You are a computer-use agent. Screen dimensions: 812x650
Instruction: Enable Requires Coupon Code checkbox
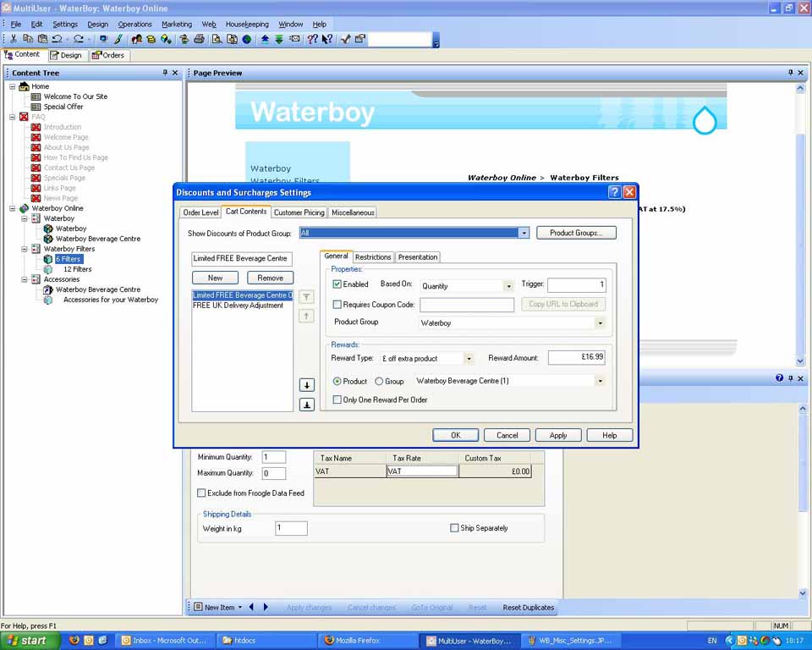[337, 305]
